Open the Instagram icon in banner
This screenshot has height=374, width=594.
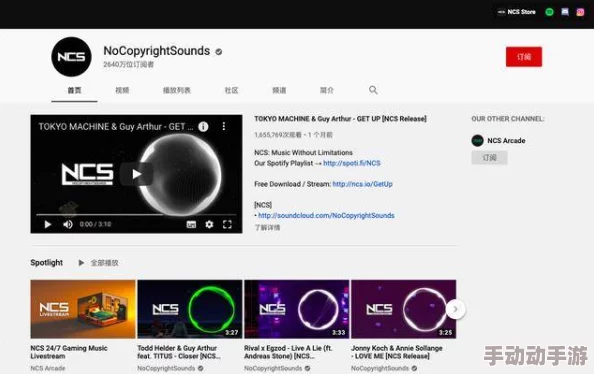click(x=580, y=12)
